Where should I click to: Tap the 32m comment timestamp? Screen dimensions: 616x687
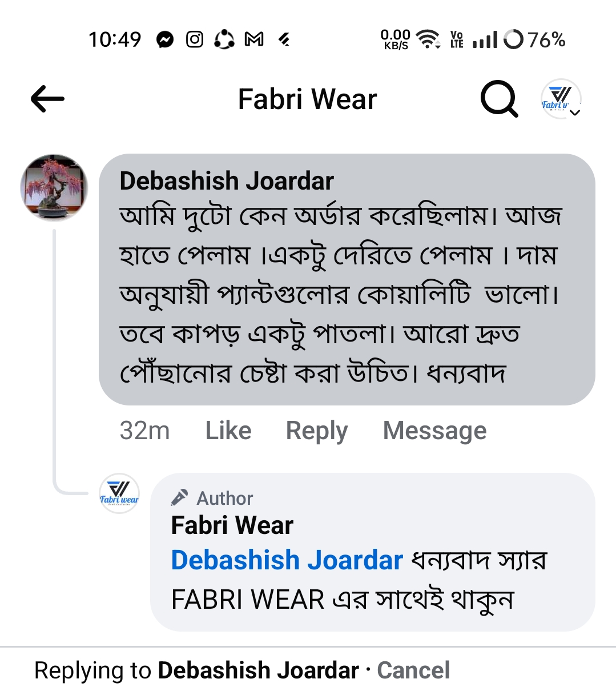(x=144, y=431)
